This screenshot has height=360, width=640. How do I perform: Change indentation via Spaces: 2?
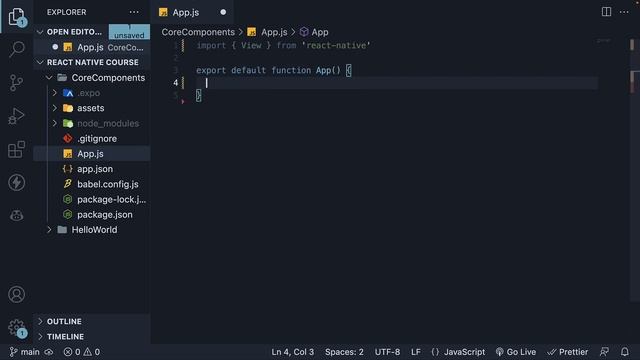(x=344, y=352)
